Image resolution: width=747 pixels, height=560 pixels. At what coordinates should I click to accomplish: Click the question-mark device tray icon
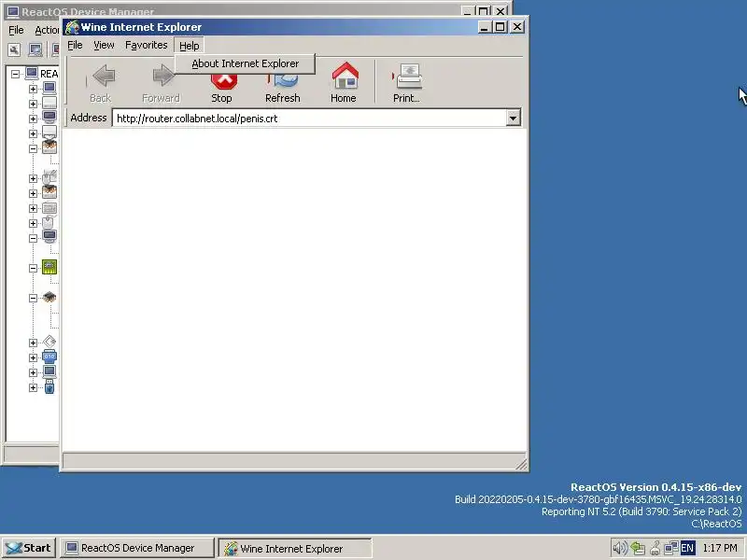[x=655, y=548]
